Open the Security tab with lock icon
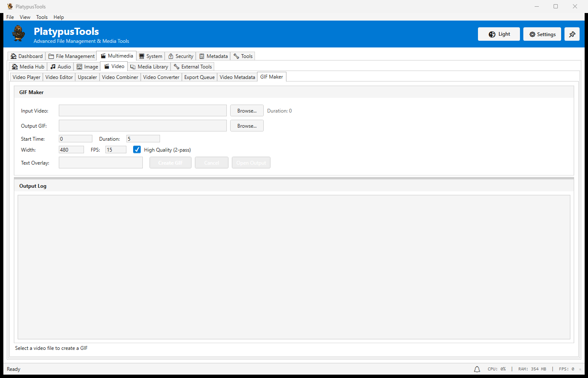This screenshot has width=588, height=378. coord(181,56)
